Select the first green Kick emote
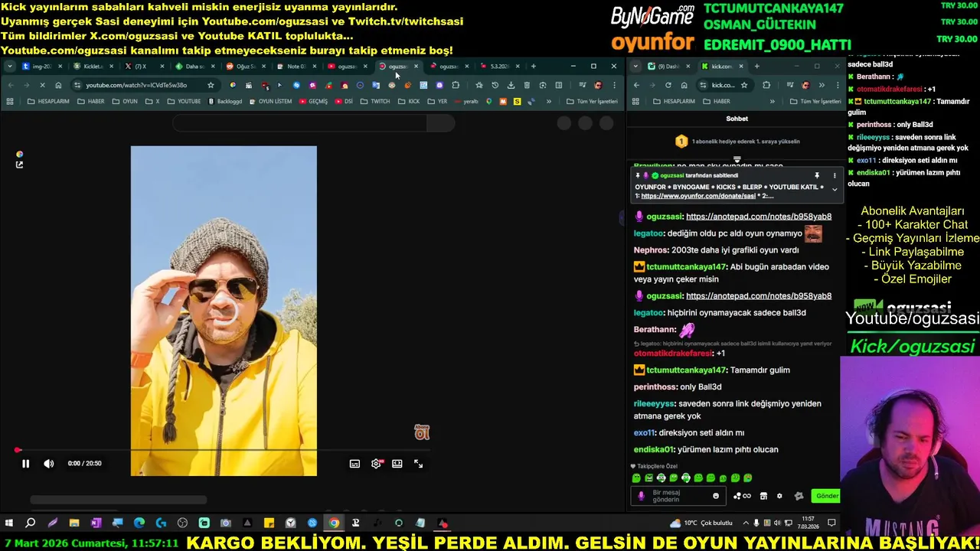980x551 pixels. click(636, 478)
